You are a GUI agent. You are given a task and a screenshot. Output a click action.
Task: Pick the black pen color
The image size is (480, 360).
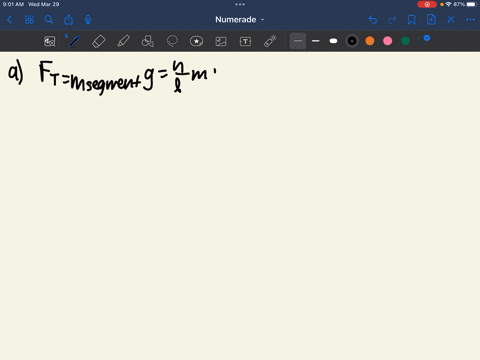(x=352, y=41)
